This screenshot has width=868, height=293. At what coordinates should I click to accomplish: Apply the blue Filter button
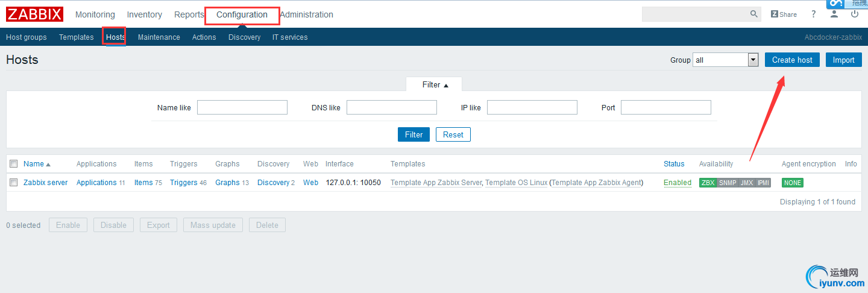pyautogui.click(x=414, y=134)
